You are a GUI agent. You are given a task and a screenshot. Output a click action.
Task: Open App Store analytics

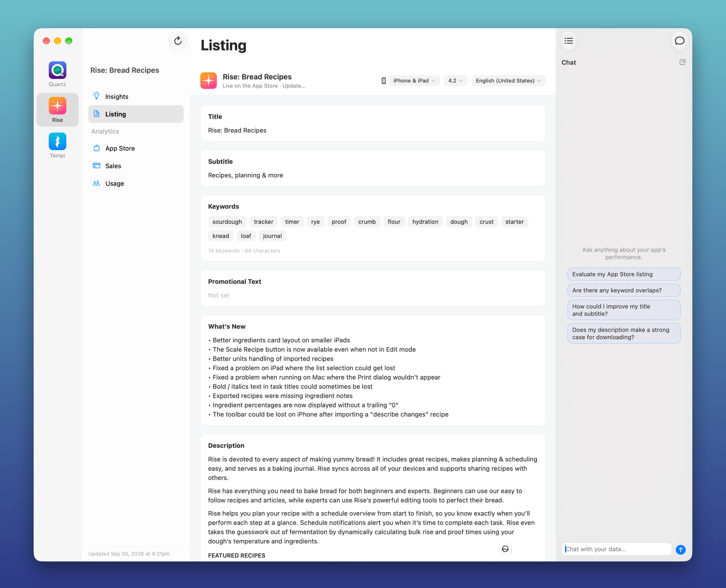(136, 148)
